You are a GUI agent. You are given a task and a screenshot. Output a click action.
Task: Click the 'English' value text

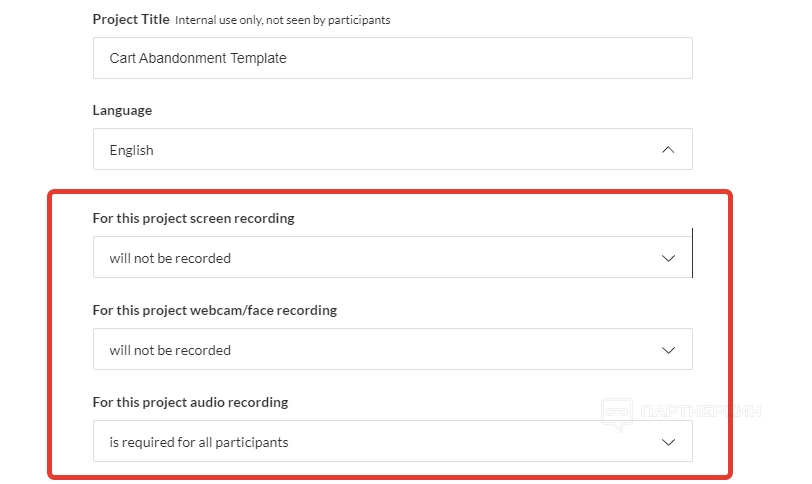click(x=131, y=150)
